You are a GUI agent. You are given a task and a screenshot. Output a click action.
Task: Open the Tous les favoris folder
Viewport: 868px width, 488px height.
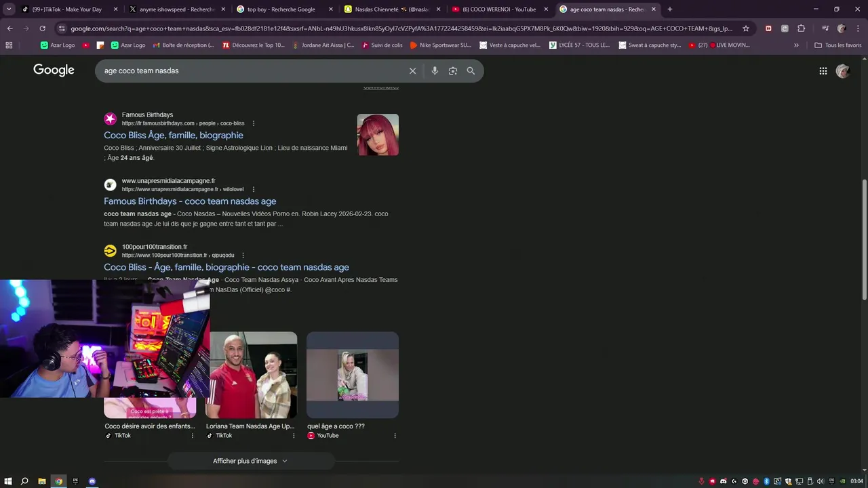coord(837,45)
